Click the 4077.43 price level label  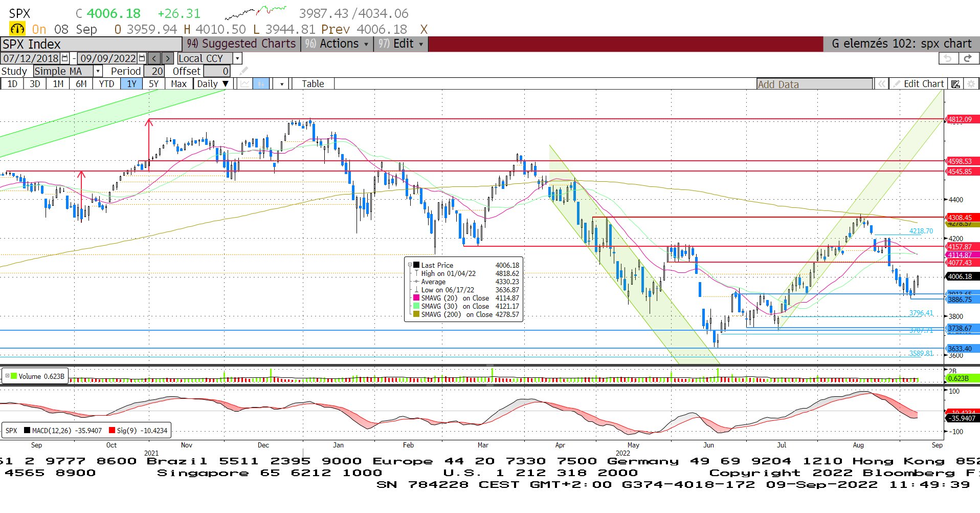(x=962, y=263)
